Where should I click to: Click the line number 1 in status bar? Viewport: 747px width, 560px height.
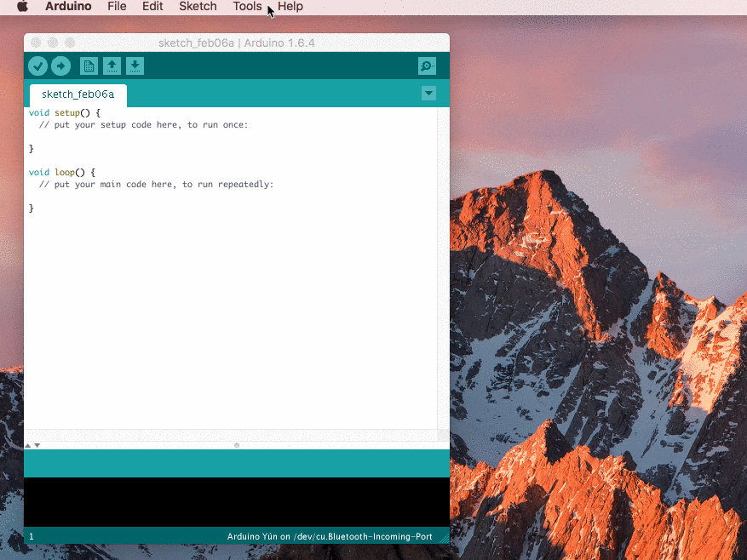tap(32, 537)
